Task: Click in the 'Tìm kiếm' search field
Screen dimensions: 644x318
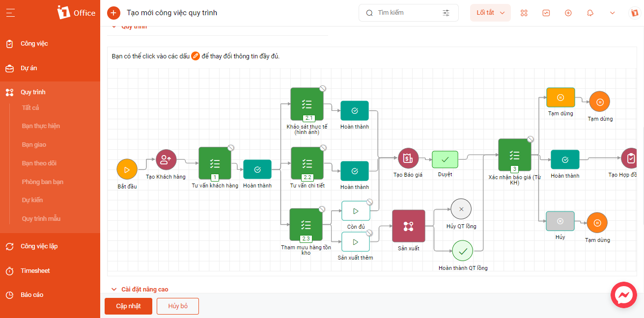Action: click(407, 13)
